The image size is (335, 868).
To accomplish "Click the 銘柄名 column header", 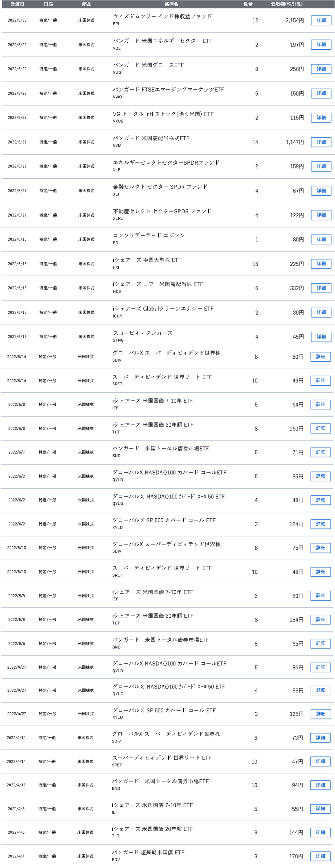I will pyautogui.click(x=171, y=4).
